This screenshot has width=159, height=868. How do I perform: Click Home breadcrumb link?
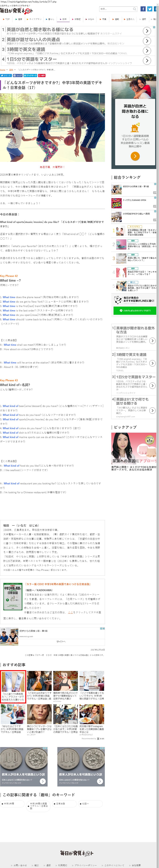(x=3, y=70)
